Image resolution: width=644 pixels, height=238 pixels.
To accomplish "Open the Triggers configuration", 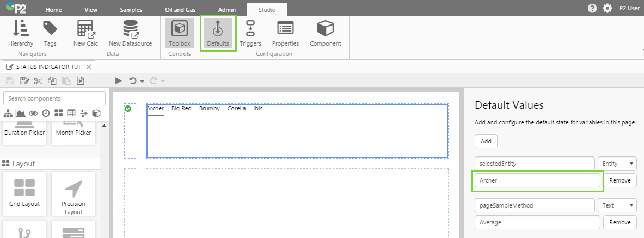I will 250,33.
